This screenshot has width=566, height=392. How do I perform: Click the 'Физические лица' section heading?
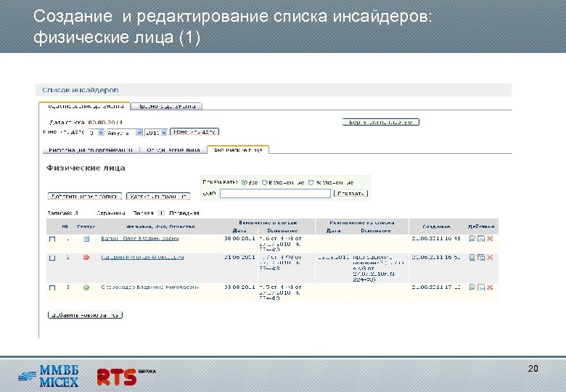coord(86,168)
